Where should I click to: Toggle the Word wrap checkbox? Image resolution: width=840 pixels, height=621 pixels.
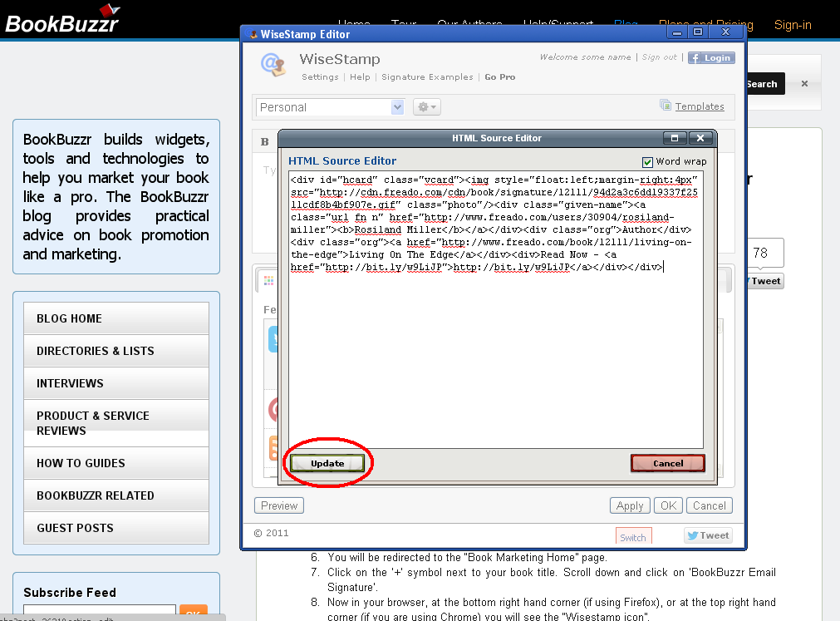pyautogui.click(x=648, y=161)
